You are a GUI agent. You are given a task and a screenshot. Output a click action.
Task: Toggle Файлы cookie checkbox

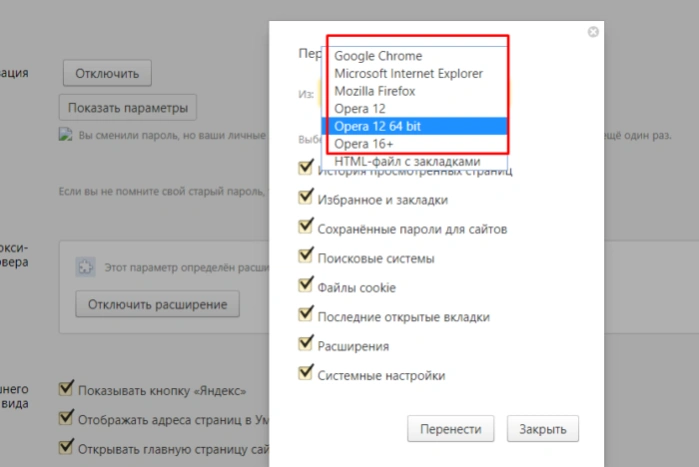point(305,285)
